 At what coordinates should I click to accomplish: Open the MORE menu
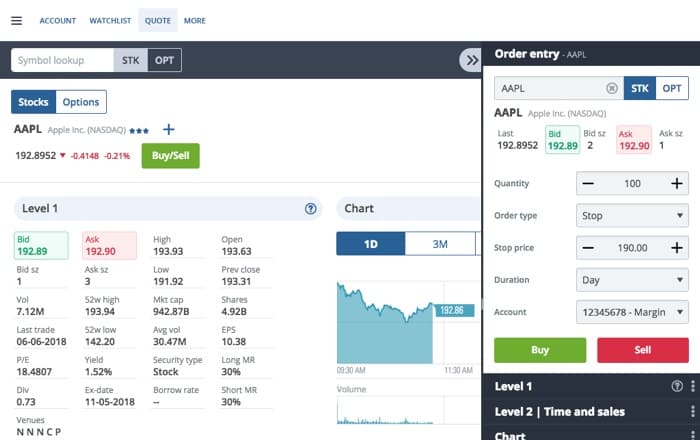pyautogui.click(x=195, y=21)
